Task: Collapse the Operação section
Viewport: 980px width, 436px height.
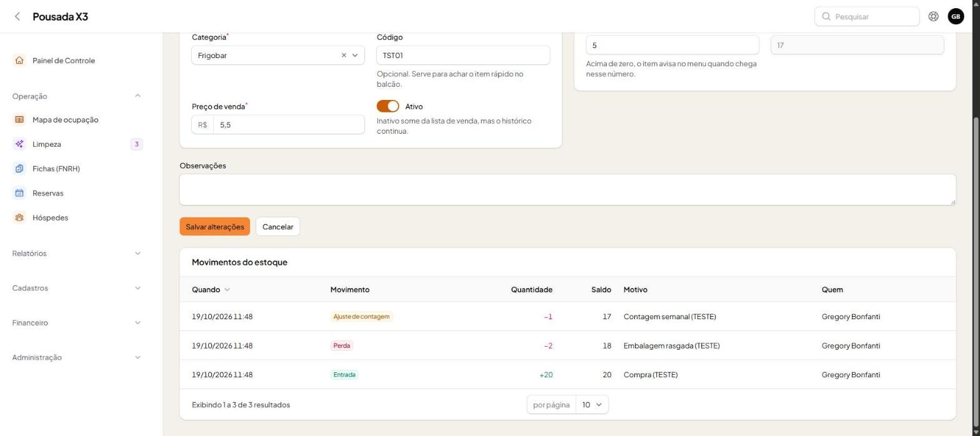Action: pos(77,96)
